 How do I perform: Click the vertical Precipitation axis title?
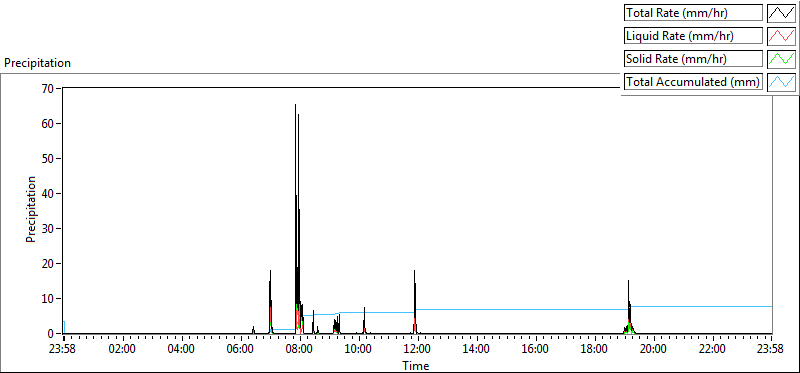click(x=31, y=209)
